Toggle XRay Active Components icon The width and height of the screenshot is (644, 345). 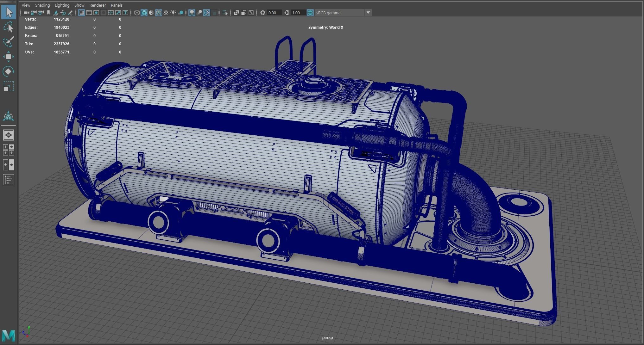(244, 13)
